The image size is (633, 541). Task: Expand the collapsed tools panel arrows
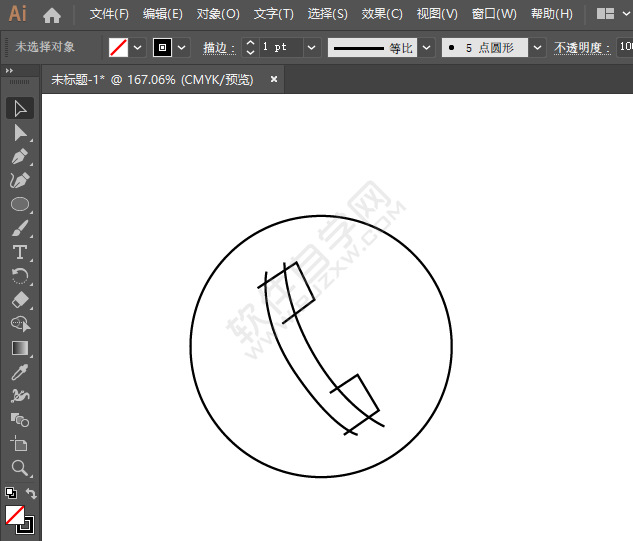(x=9, y=70)
